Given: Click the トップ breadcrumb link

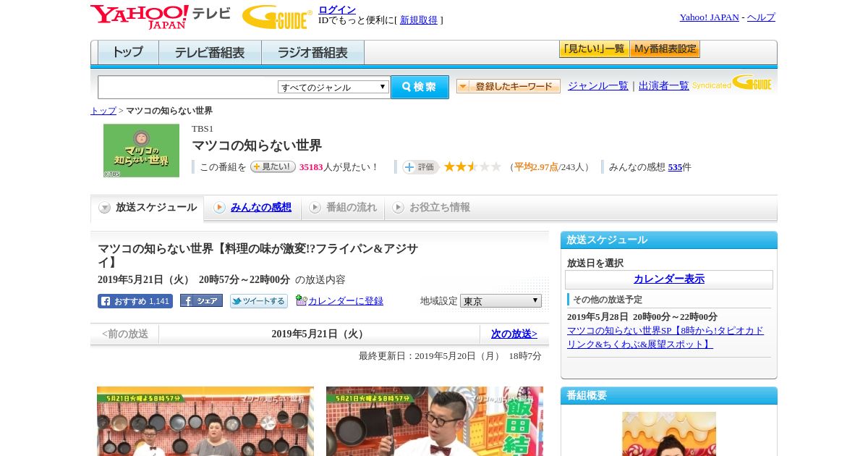Looking at the screenshot, I should coord(103,111).
